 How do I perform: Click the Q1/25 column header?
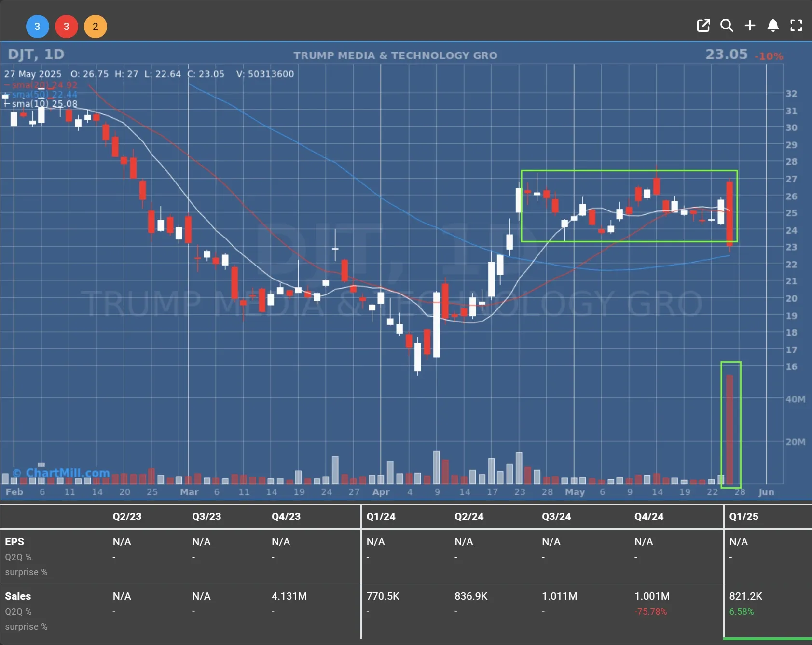pyautogui.click(x=743, y=517)
